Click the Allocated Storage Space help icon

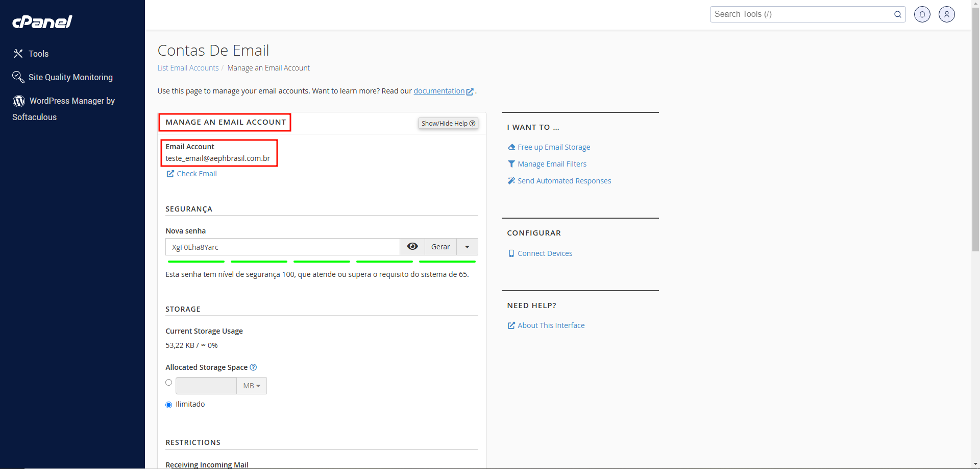tap(253, 367)
